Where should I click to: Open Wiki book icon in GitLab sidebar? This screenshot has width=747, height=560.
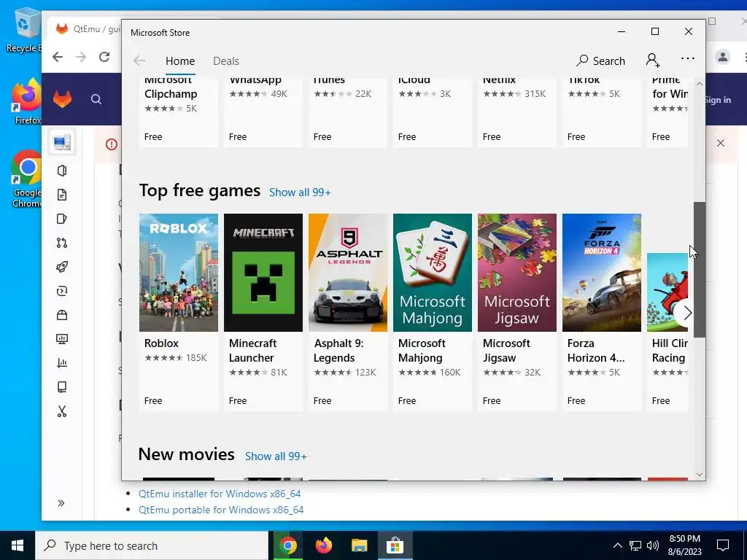62,386
